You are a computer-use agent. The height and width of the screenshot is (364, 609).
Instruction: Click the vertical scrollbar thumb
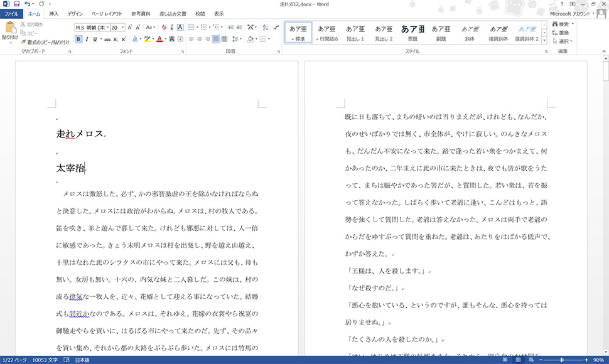[605, 71]
